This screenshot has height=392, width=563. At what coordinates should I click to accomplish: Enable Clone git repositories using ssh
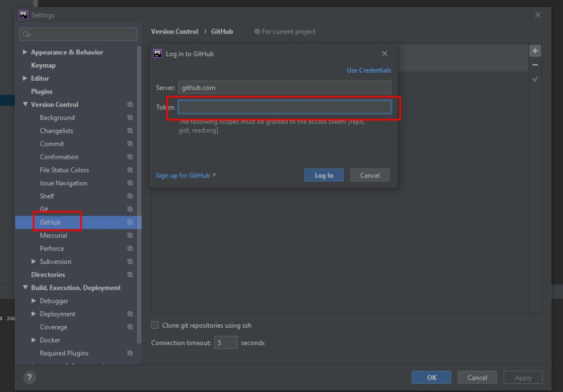[x=155, y=325]
